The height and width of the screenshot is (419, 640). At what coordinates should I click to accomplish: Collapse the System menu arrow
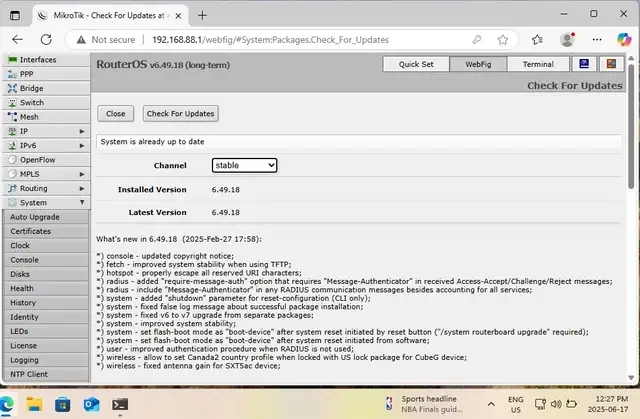(82, 202)
